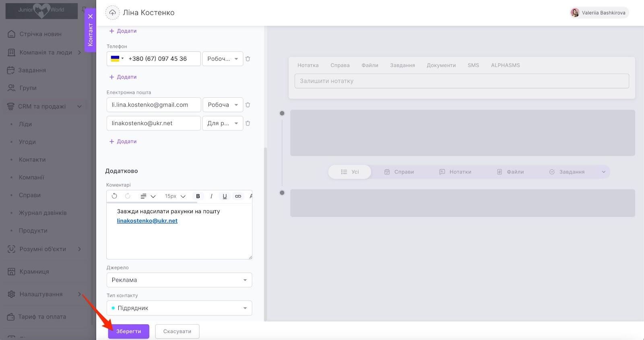
Task: Click the upload avatar icon beside contact name
Action: click(113, 12)
